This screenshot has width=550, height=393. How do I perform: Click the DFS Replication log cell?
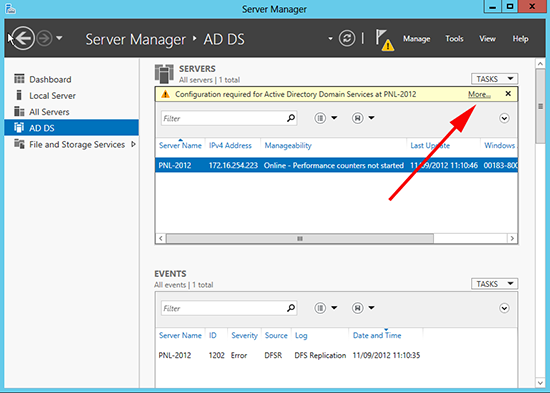coord(320,355)
